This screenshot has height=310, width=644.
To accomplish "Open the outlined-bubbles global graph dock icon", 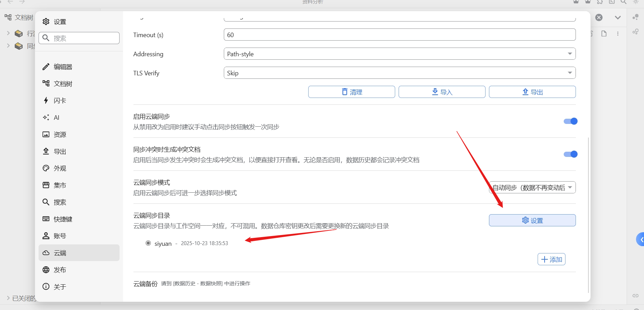I will (636, 32).
